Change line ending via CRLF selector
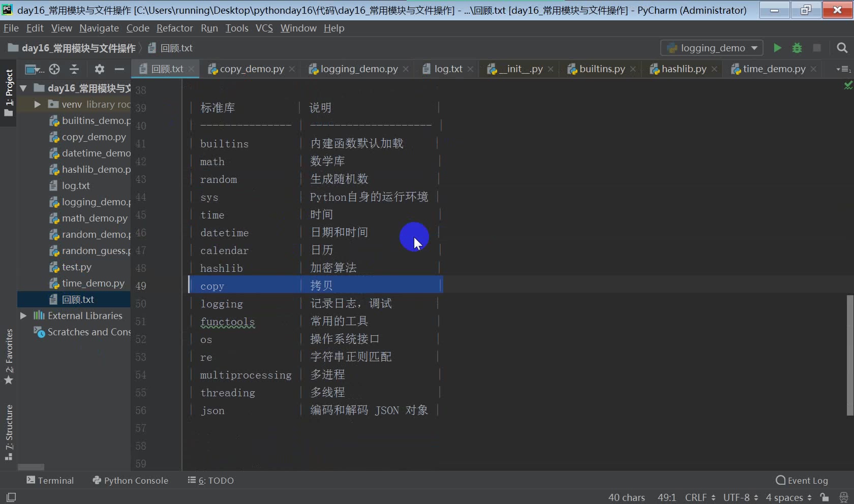The height and width of the screenshot is (504, 854). 699,497
